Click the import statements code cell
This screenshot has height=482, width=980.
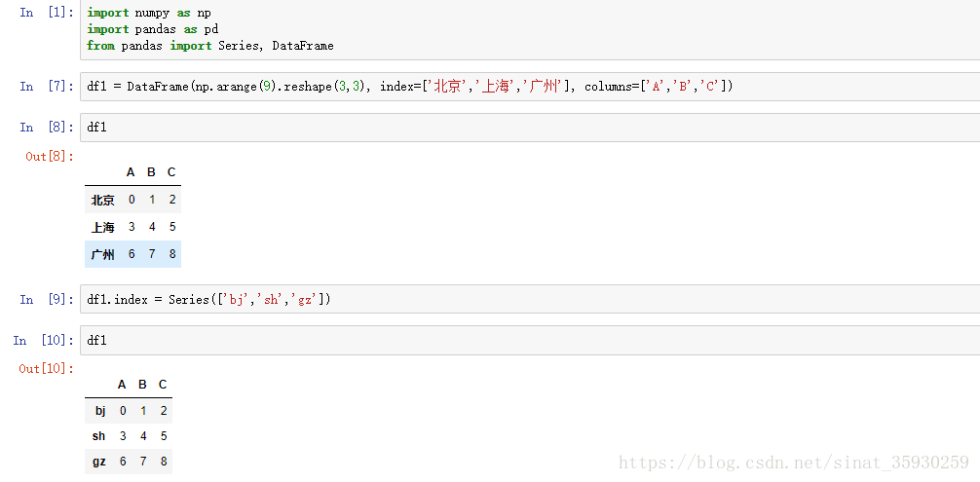[526, 30]
